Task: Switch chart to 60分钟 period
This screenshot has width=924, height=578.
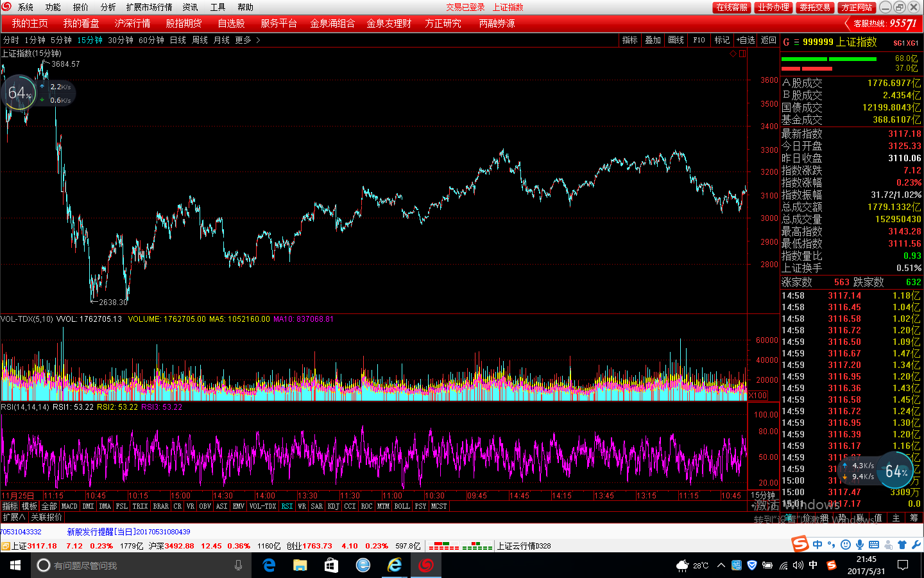Action: click(x=151, y=40)
